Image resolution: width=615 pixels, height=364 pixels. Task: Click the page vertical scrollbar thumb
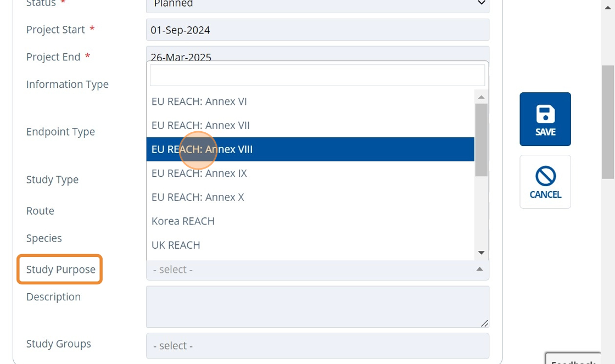pyautogui.click(x=607, y=122)
